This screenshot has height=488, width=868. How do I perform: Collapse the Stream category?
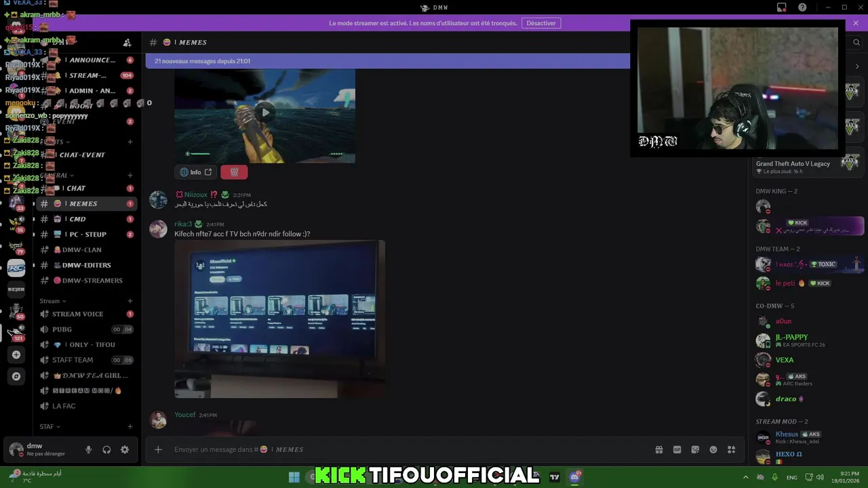tap(53, 301)
